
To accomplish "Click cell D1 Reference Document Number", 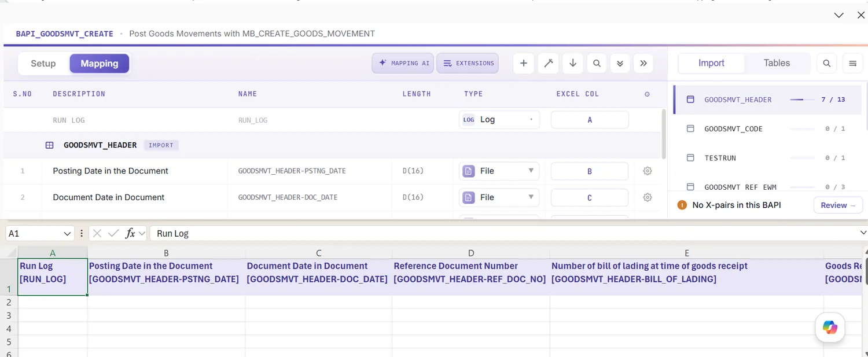I will click(471, 277).
